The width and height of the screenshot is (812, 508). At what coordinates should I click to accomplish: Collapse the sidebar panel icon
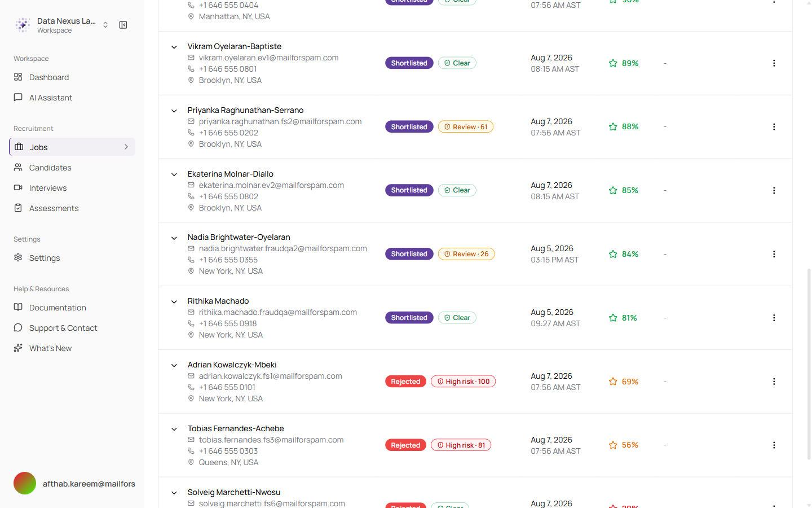pos(123,25)
